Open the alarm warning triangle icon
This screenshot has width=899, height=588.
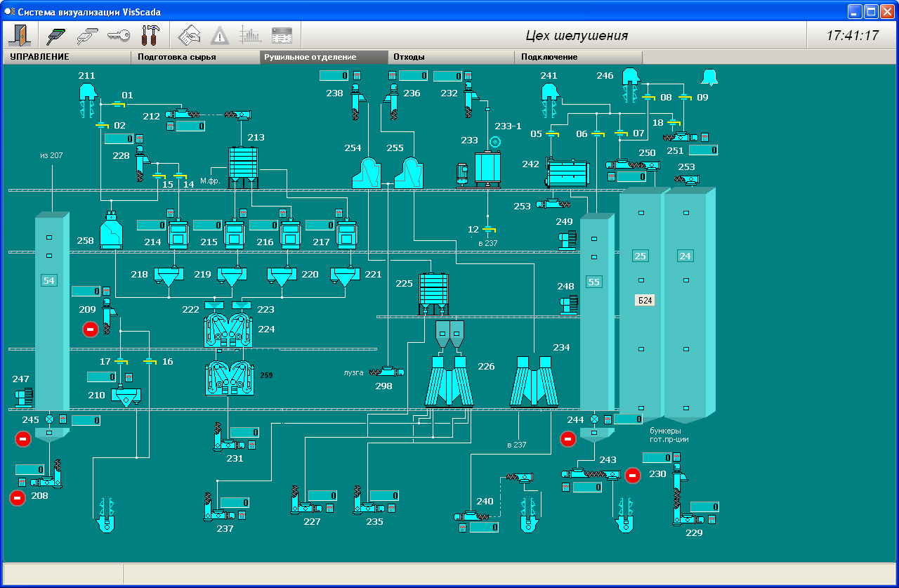pos(220,35)
